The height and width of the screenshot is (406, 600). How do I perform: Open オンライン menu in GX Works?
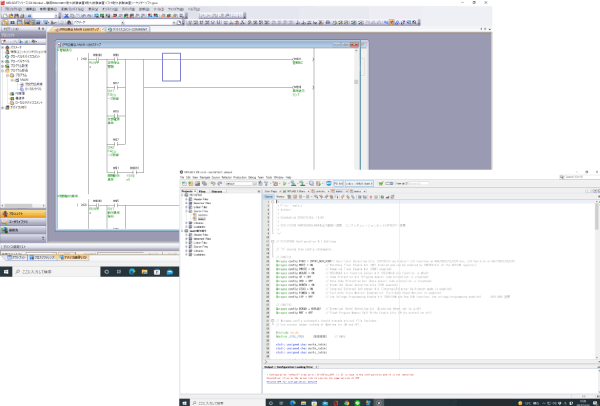(x=110, y=9)
